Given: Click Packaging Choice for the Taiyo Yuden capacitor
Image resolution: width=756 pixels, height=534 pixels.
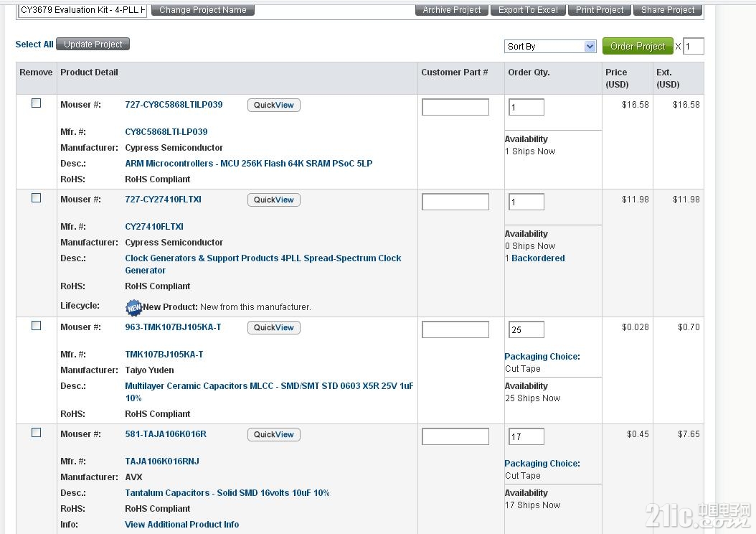Looking at the screenshot, I should tap(542, 357).
